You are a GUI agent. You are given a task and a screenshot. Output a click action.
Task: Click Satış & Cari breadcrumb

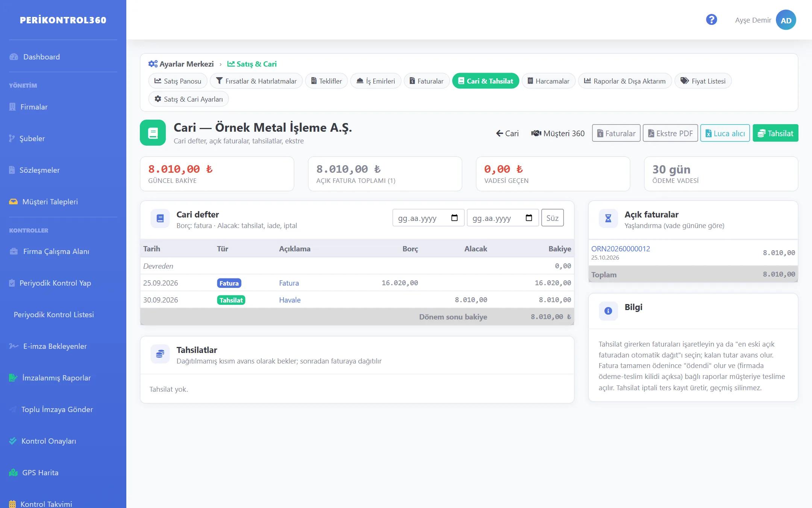tap(252, 64)
